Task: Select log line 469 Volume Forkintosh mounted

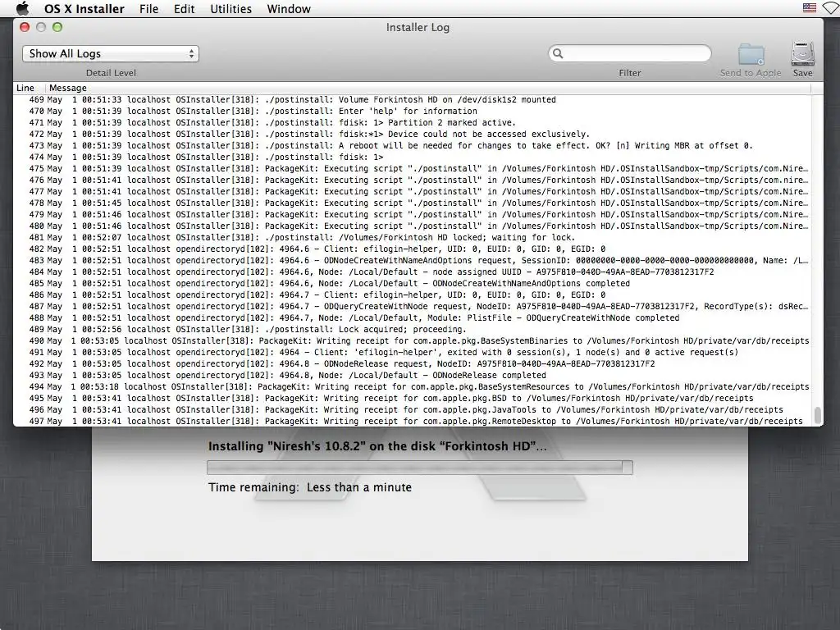Action: point(413,99)
